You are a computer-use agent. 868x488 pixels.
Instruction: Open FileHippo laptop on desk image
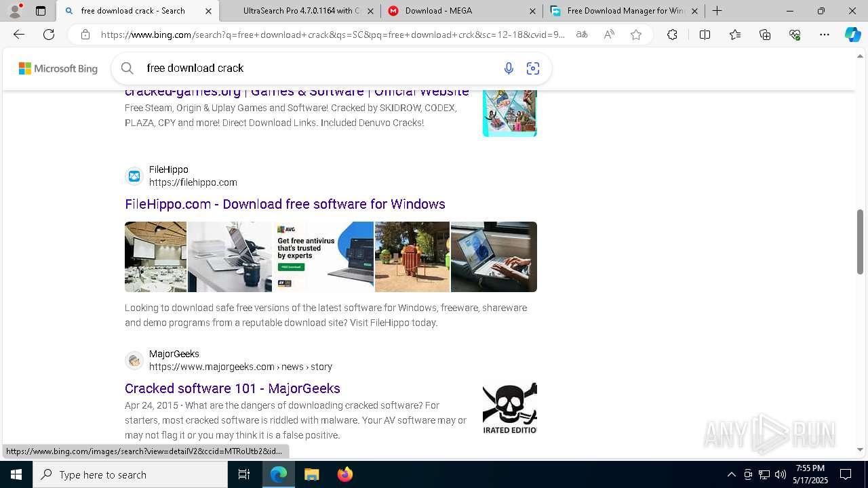pos(230,257)
